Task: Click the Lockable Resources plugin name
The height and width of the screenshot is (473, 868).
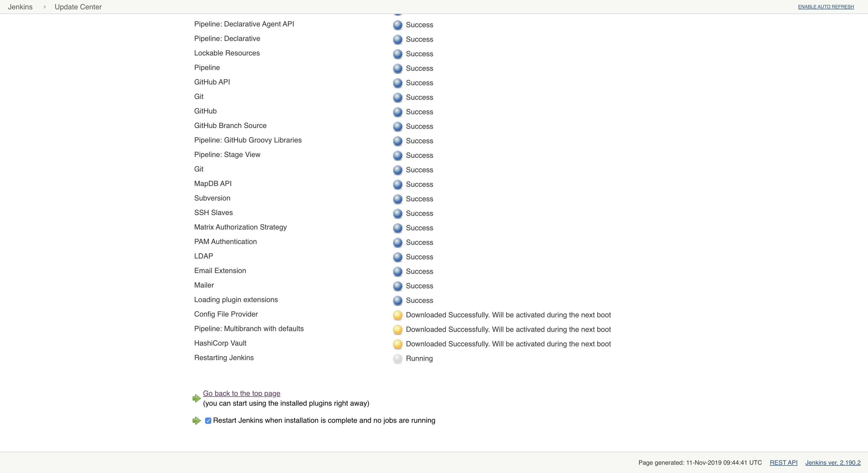Action: (227, 53)
